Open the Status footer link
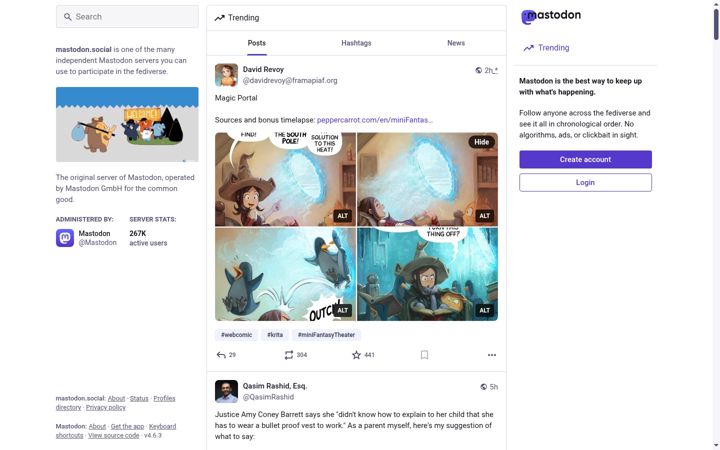This screenshot has width=720, height=450. click(139, 399)
